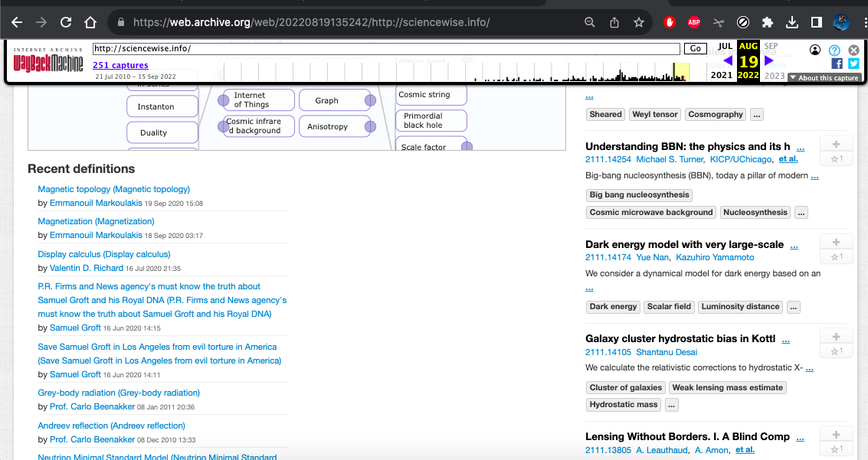Open the browser Extensions puzzle icon
Viewport: 868px width, 460px height.
click(768, 22)
